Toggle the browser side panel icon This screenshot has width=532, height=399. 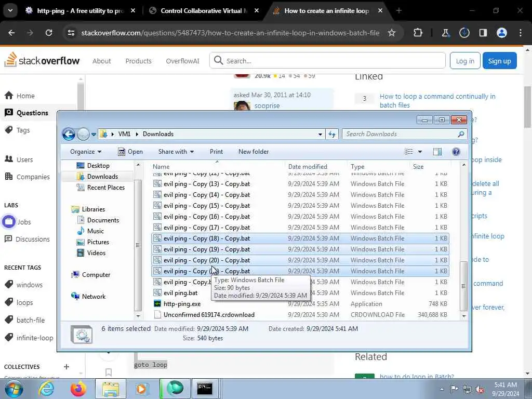coord(483,33)
